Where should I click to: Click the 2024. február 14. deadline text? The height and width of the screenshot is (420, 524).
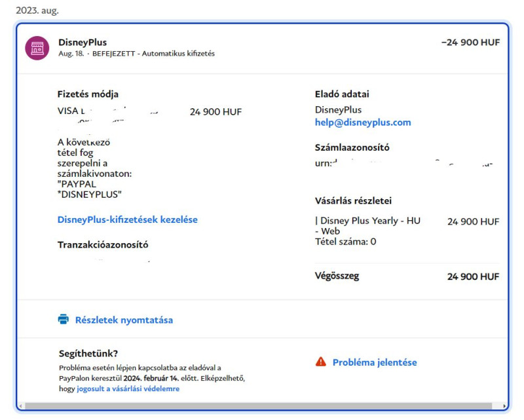pyautogui.click(x=151, y=378)
